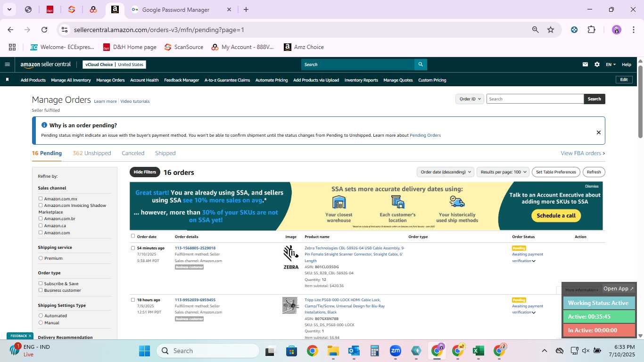Open Account Health in the navigation bar
This screenshot has width=644, height=362.
(x=144, y=80)
